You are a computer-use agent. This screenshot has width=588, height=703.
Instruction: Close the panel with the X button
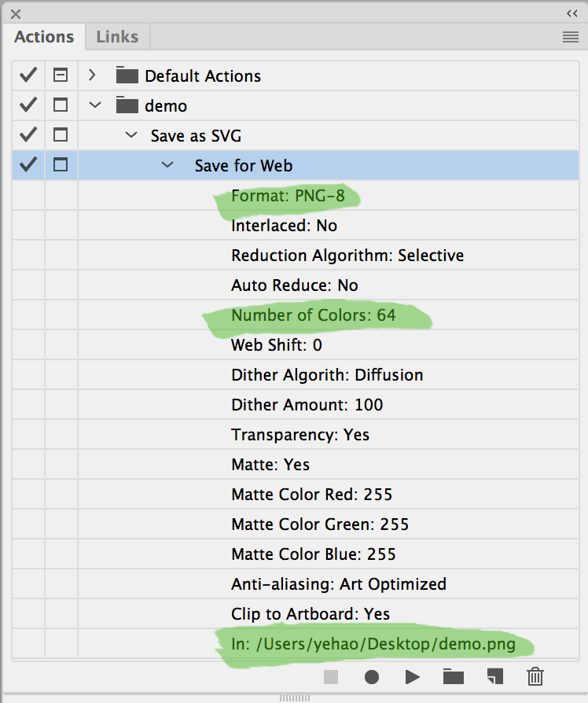point(16,13)
